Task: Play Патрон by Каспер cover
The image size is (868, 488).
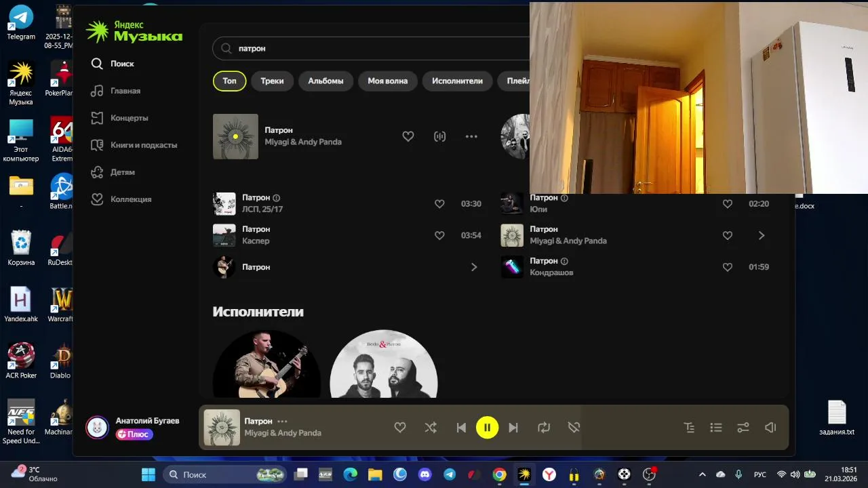Action: point(224,235)
